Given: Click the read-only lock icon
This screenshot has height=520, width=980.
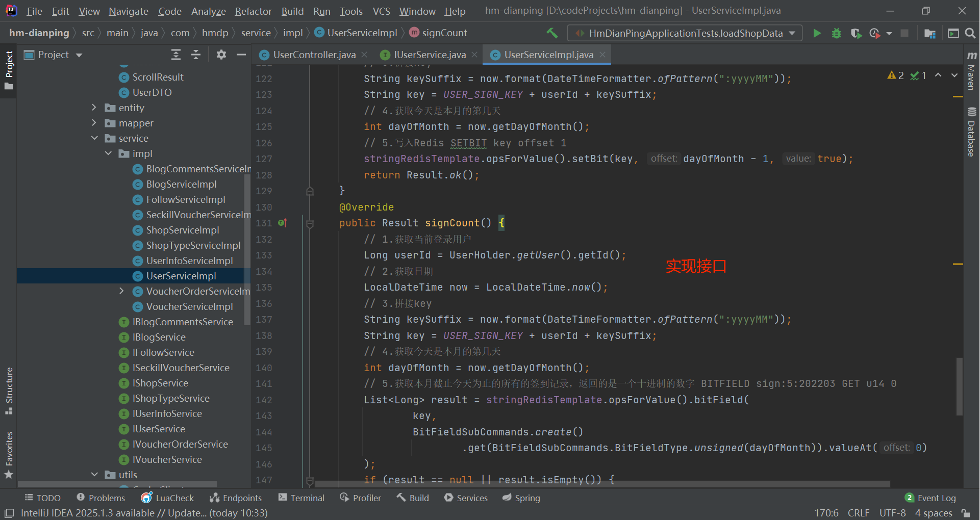Looking at the screenshot, I should (x=965, y=513).
